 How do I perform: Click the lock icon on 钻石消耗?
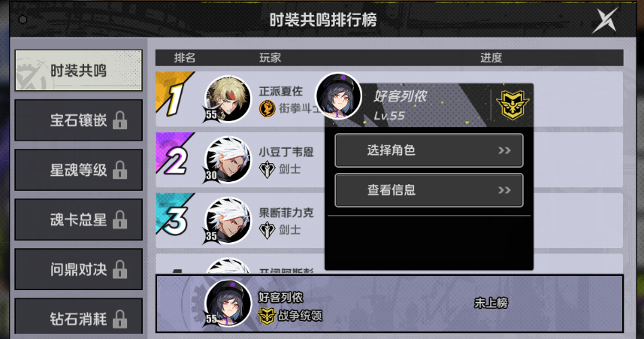pyautogui.click(x=119, y=319)
